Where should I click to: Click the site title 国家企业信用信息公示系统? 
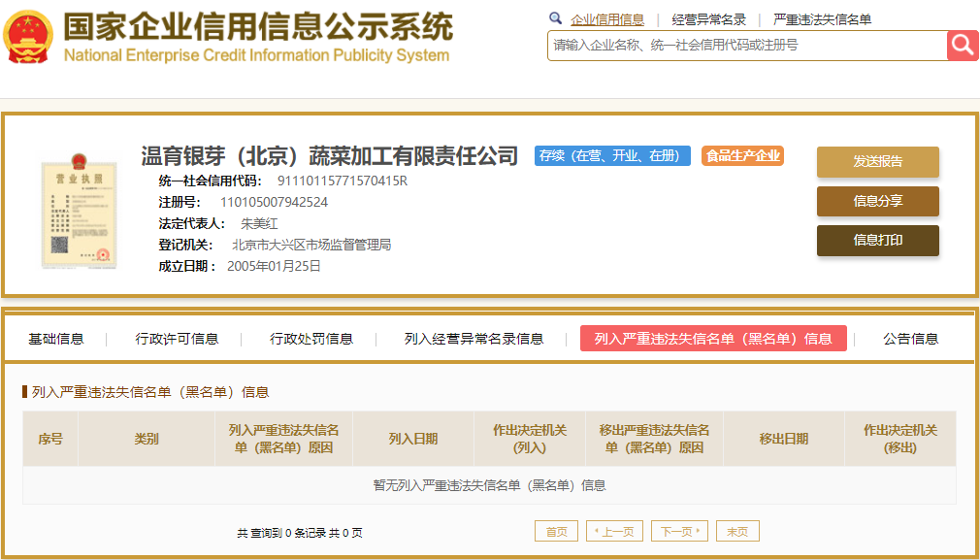(257, 26)
